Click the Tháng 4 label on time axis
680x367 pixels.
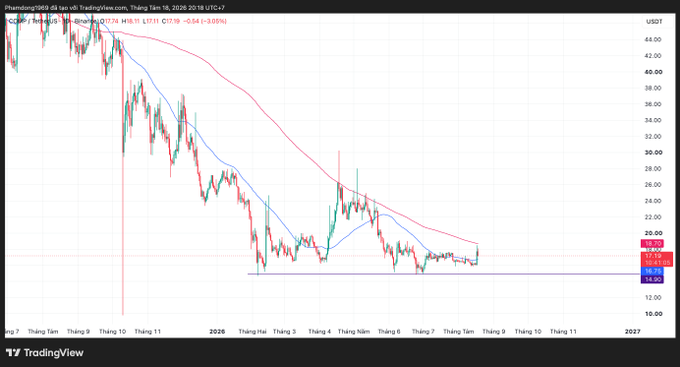(x=320, y=331)
